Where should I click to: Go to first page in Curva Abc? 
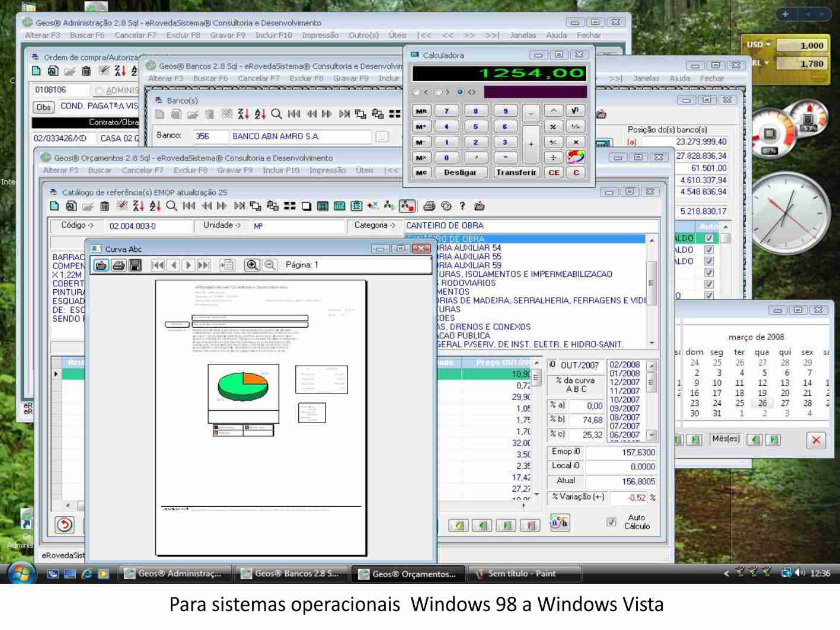click(158, 266)
